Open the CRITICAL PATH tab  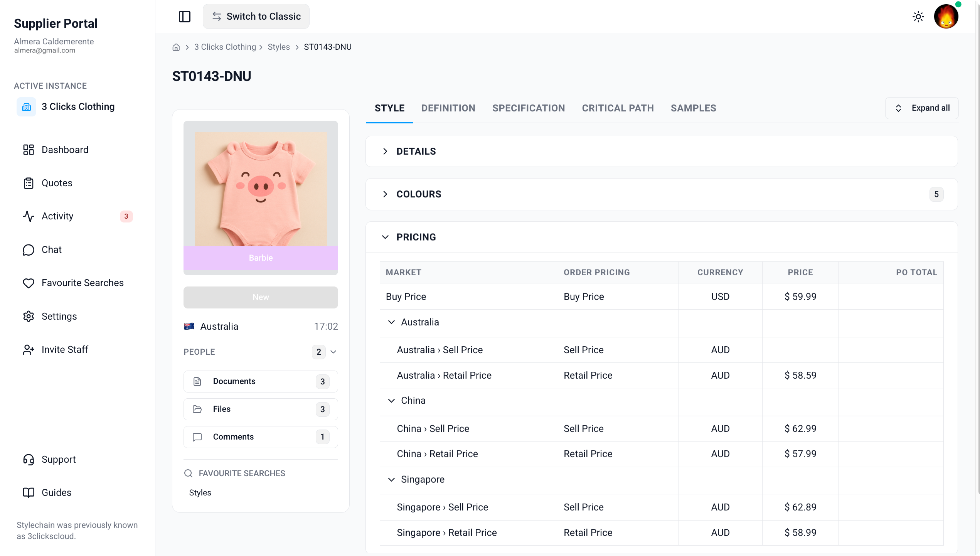pyautogui.click(x=618, y=108)
